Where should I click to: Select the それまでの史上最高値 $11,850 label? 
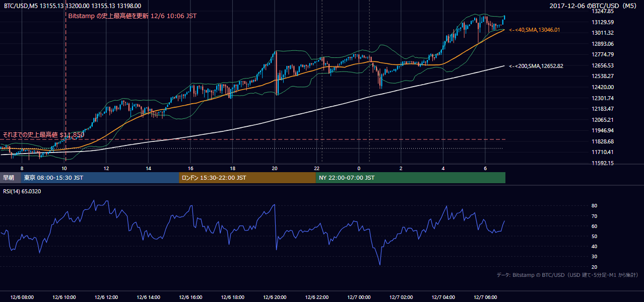point(43,134)
